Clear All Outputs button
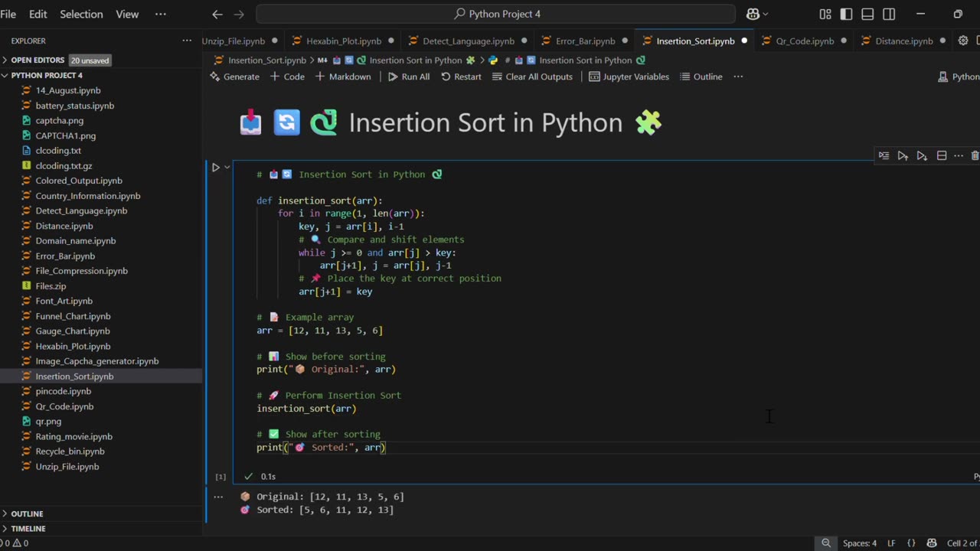This screenshot has width=980, height=551. point(532,77)
